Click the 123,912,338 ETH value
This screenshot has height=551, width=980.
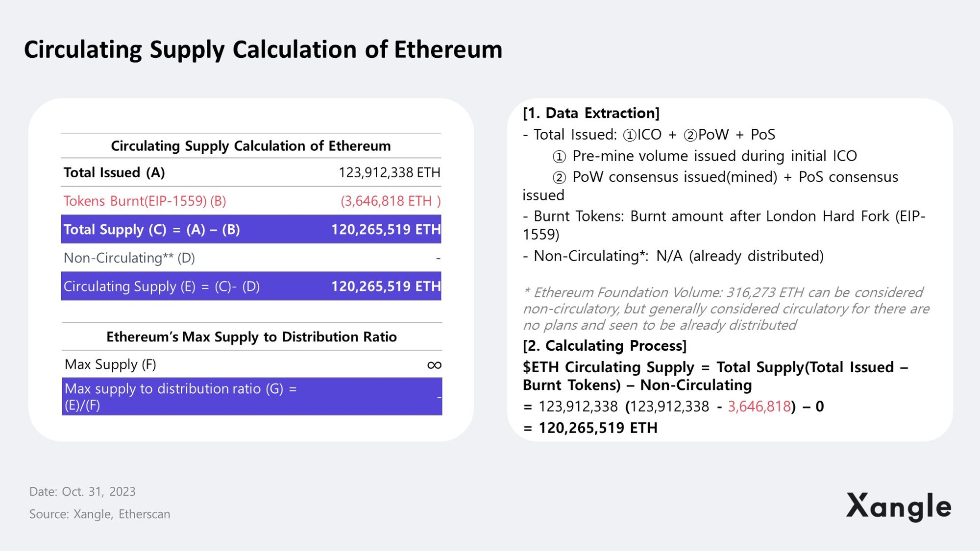[389, 172]
